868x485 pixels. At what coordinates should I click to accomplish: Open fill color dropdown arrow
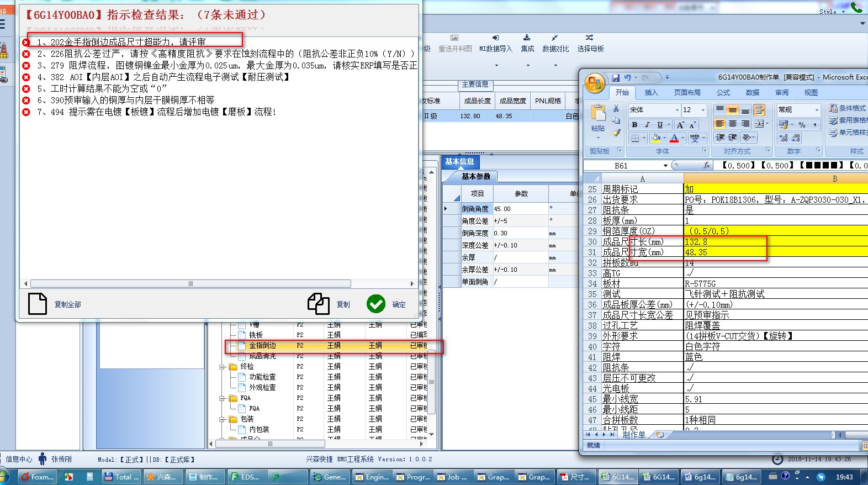(x=664, y=138)
